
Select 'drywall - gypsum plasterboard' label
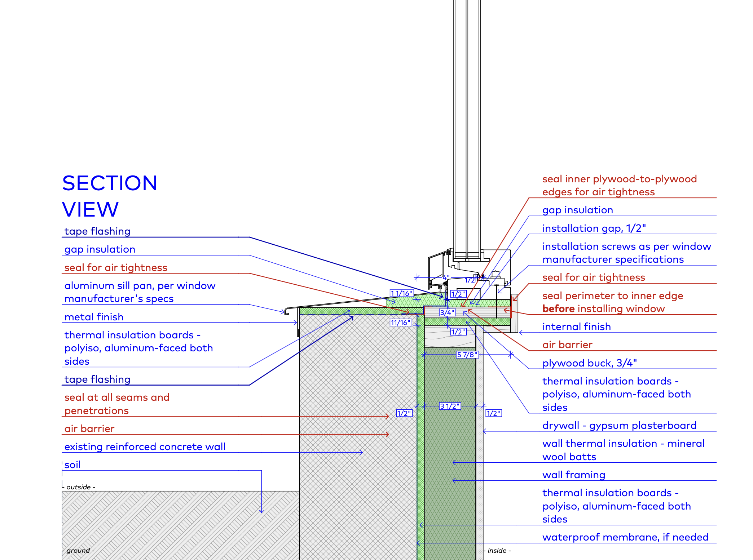point(619,426)
